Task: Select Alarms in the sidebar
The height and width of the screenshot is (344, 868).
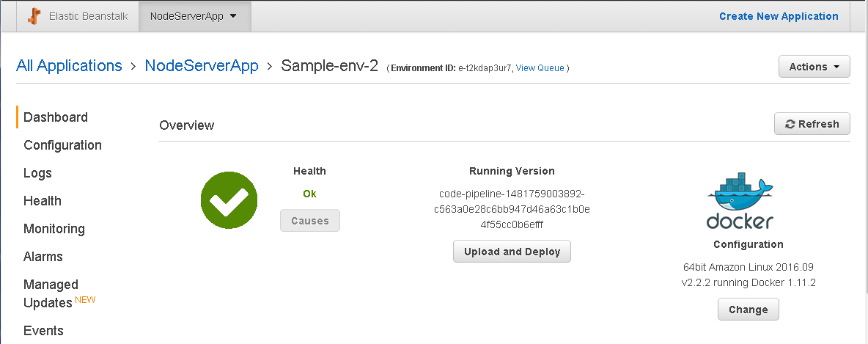Action: tap(43, 257)
